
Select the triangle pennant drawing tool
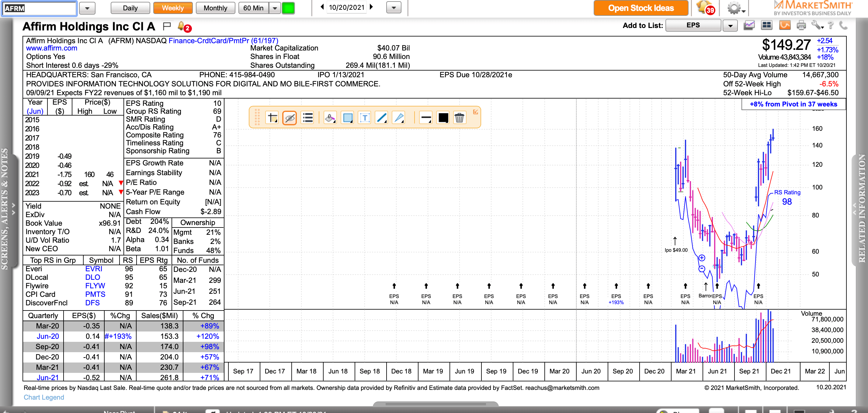pos(399,118)
